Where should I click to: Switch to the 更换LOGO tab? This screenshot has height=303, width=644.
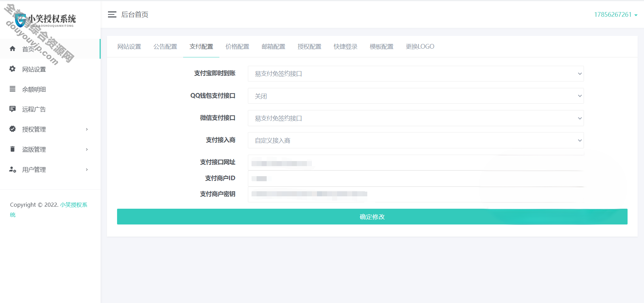[420, 47]
